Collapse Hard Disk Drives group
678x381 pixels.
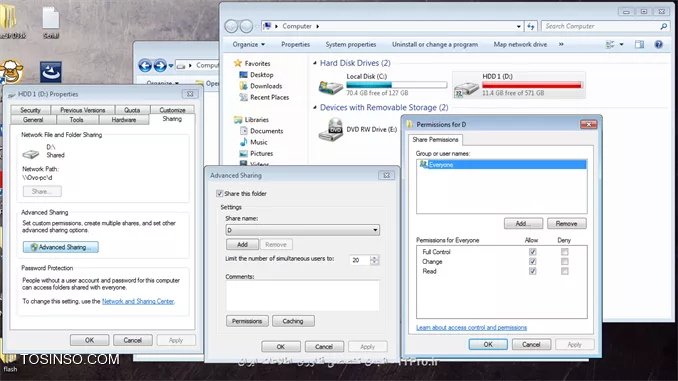coord(315,63)
